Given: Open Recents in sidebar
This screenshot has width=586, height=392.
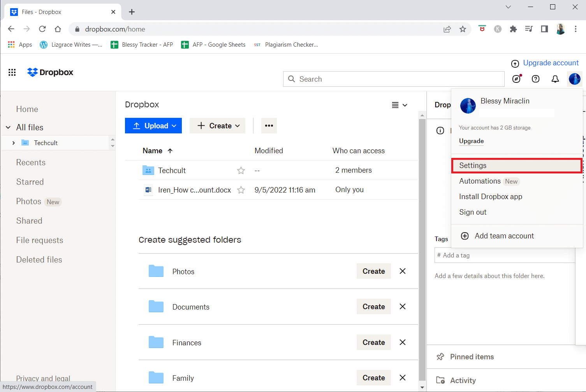Looking at the screenshot, I should click(31, 163).
